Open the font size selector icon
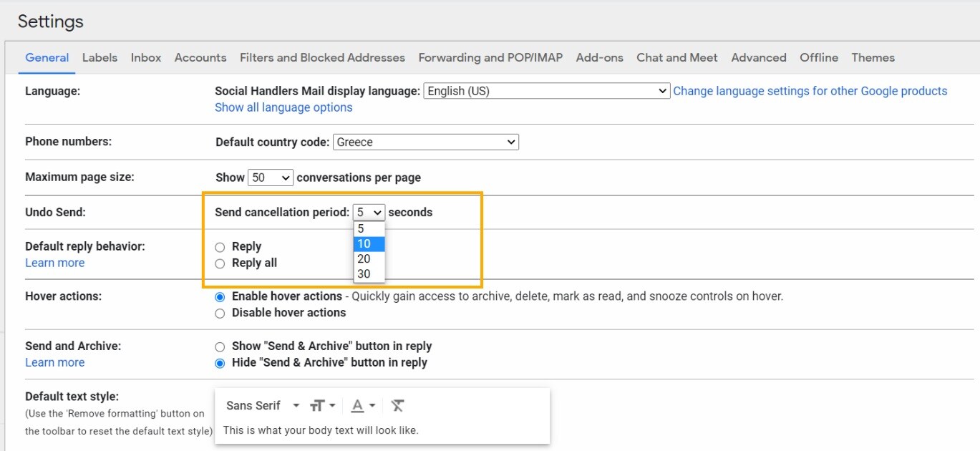This screenshot has width=980, height=451. 321,404
